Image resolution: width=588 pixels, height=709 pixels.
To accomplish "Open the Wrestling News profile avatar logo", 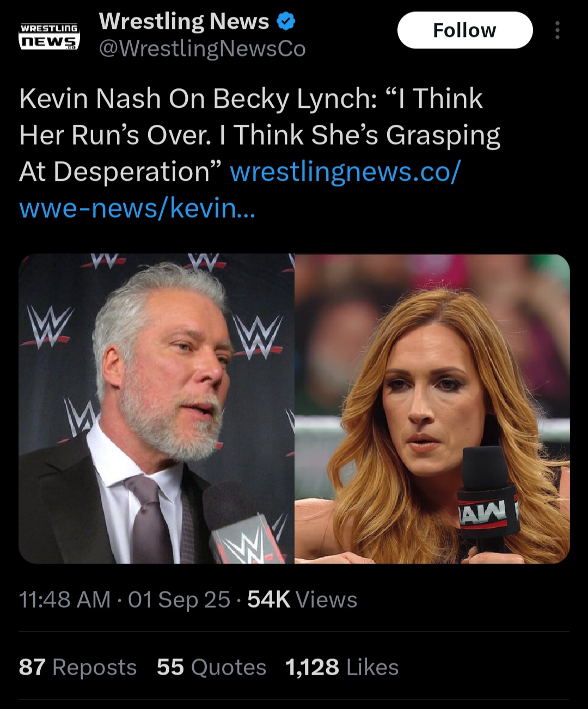I will (50, 36).
